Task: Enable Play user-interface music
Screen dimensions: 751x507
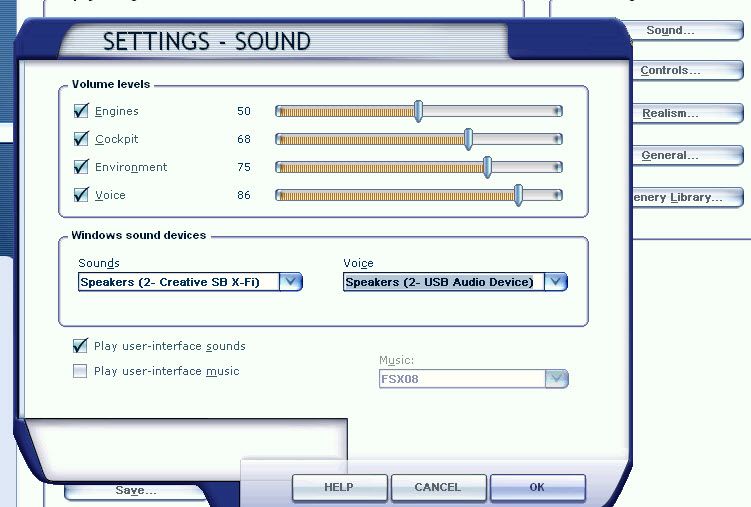Action: pos(80,371)
